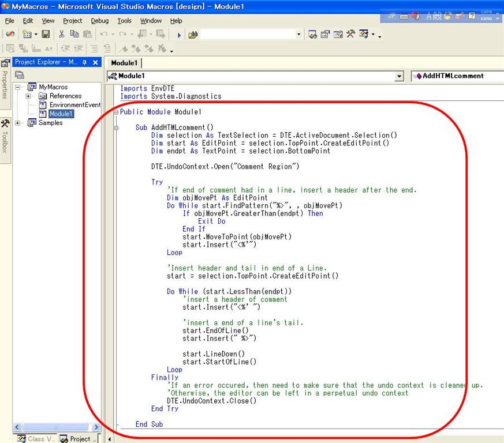504x443 pixels.
Task: Open the Redo history dropdown arrow
Action: tap(132, 34)
